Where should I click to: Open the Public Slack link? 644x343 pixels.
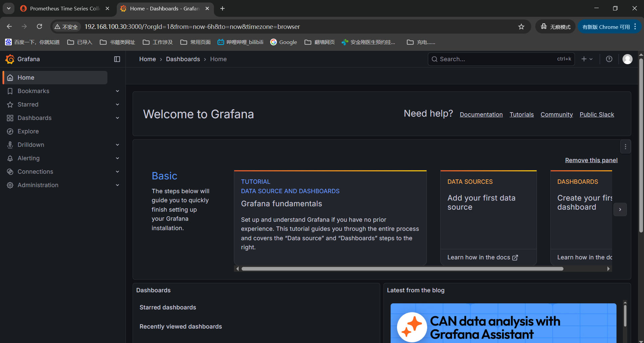pyautogui.click(x=597, y=115)
